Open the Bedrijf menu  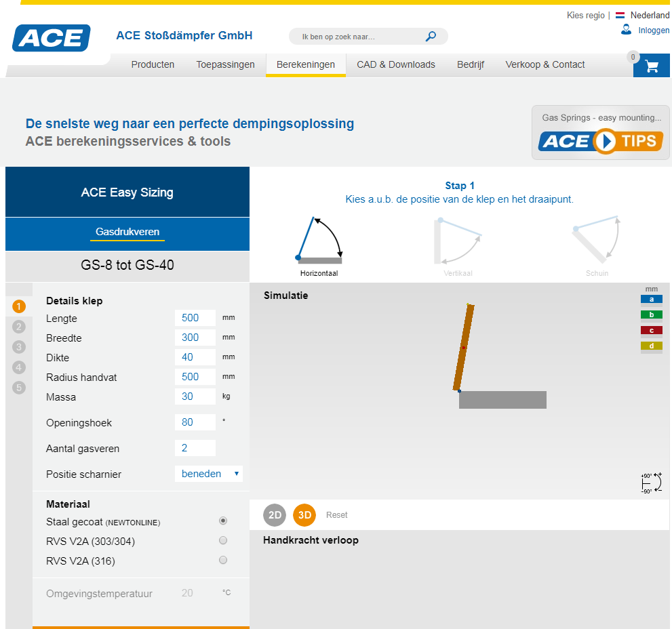[471, 64]
